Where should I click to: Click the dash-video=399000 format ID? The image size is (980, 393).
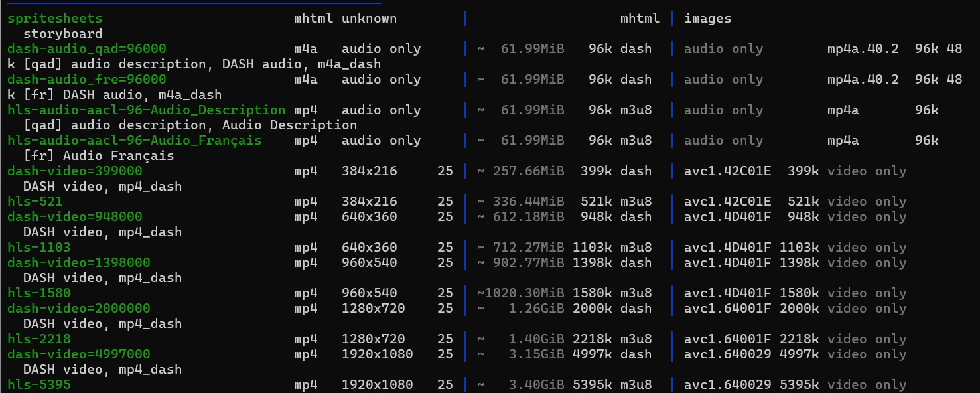pyautogui.click(x=75, y=171)
